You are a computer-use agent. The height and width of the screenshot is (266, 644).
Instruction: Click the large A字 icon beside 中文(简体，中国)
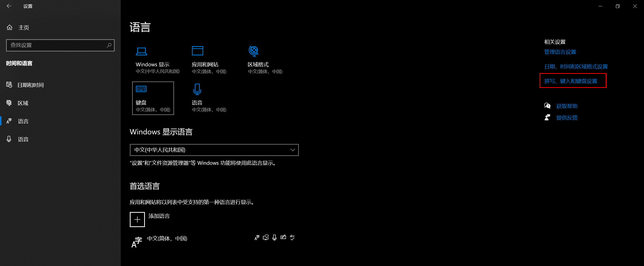137,242
